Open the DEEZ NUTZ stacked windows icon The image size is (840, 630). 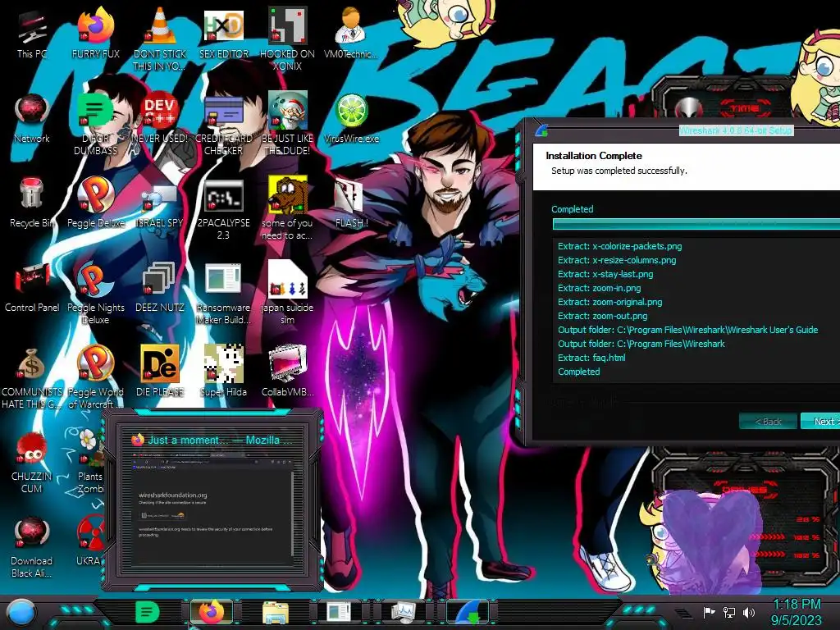click(160, 287)
